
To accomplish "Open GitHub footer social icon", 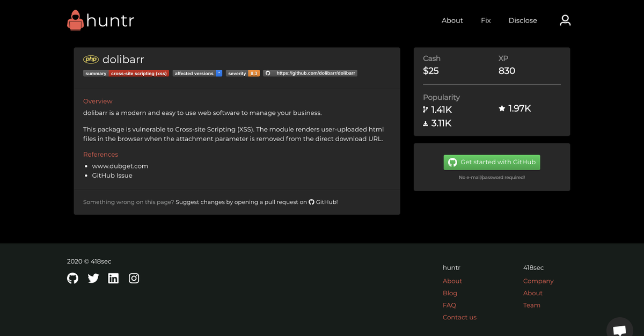I will pyautogui.click(x=72, y=278).
